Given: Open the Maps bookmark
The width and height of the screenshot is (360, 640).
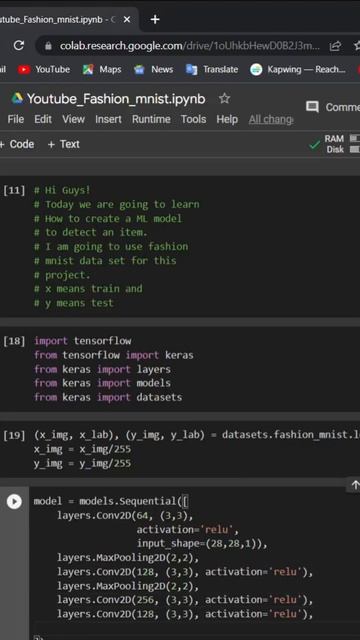Looking at the screenshot, I should 102,69.
